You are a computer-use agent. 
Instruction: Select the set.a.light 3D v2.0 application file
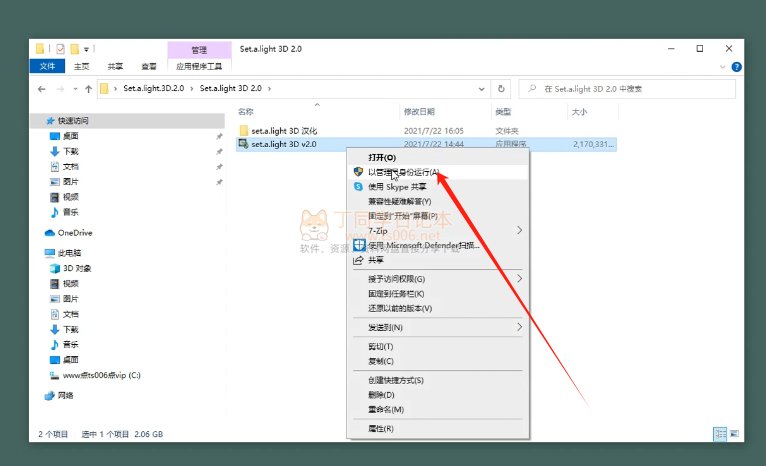[x=283, y=144]
